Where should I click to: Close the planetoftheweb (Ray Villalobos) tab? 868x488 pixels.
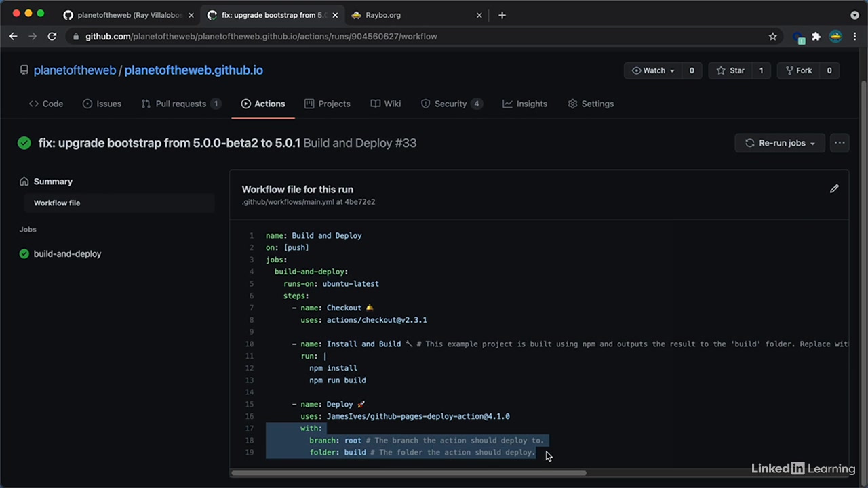(191, 15)
